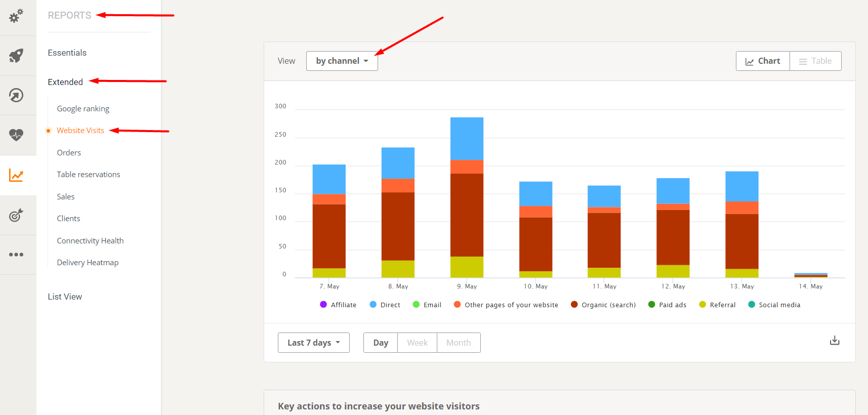Click the 9. May Direct blue bar segment
The width and height of the screenshot is (868, 415).
click(x=467, y=139)
